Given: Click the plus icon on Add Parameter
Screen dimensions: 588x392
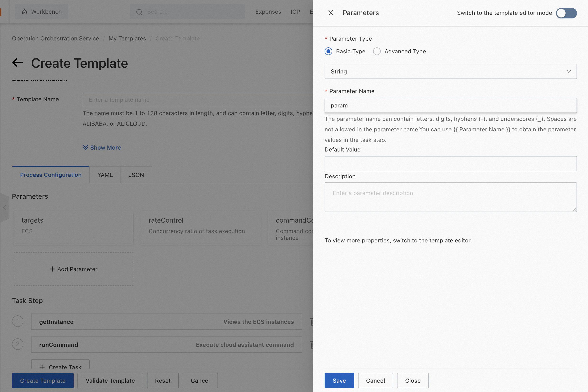Looking at the screenshot, I should point(52,269).
